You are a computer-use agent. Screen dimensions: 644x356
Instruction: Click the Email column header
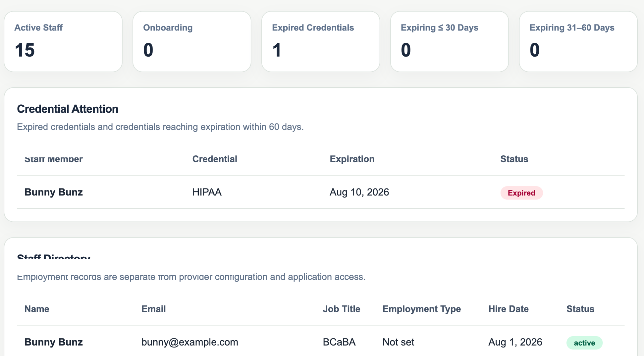(153, 309)
